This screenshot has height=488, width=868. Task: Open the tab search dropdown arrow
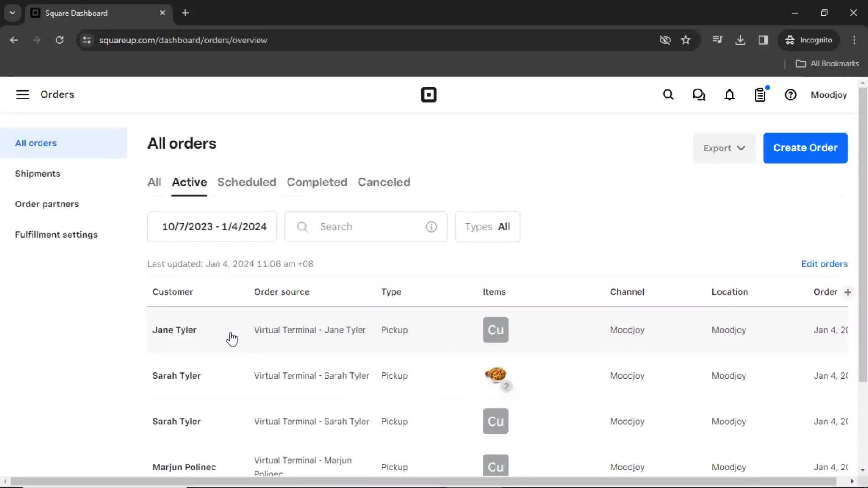(x=13, y=13)
